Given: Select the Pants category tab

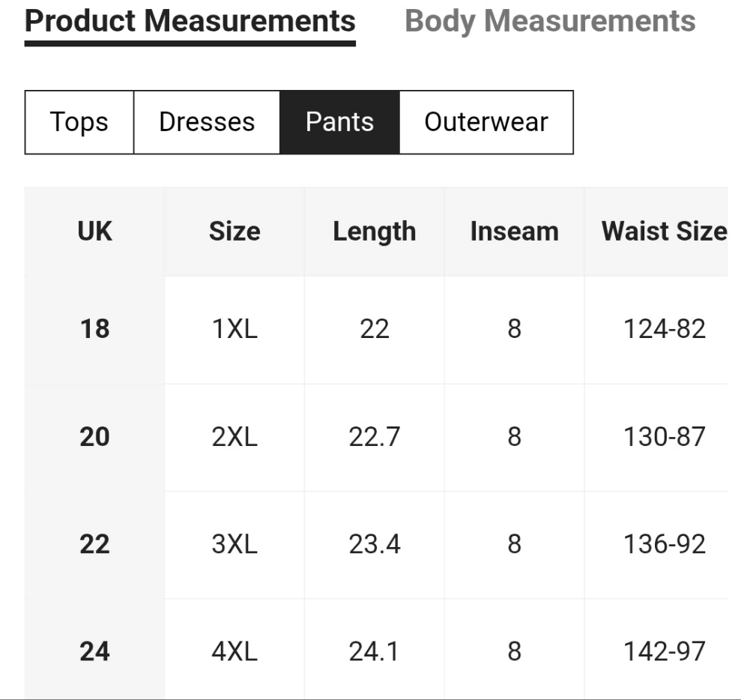Looking at the screenshot, I should pos(339,122).
